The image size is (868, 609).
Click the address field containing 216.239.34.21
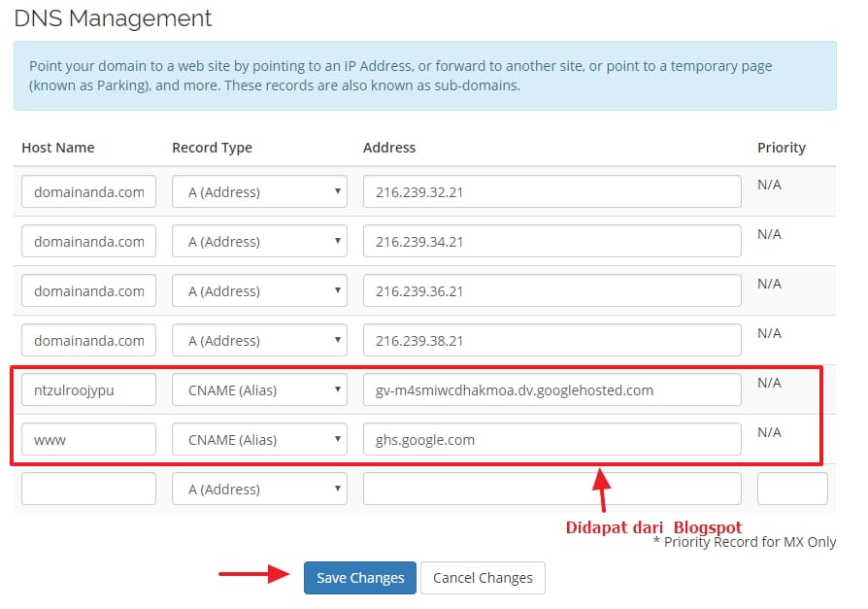551,242
